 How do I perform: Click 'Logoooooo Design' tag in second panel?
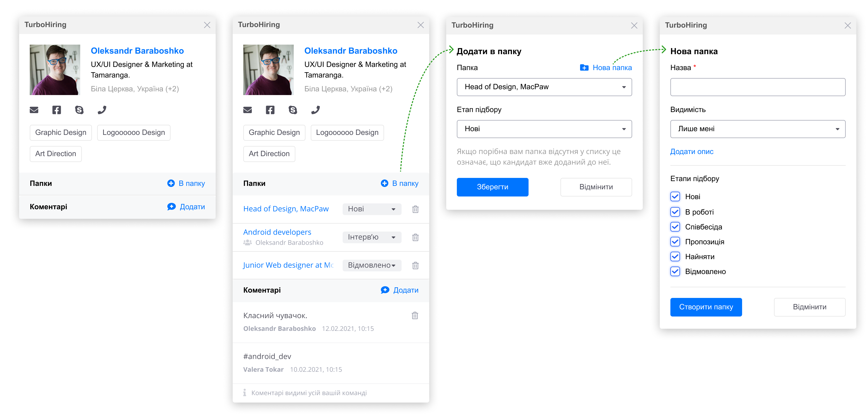pyautogui.click(x=347, y=132)
